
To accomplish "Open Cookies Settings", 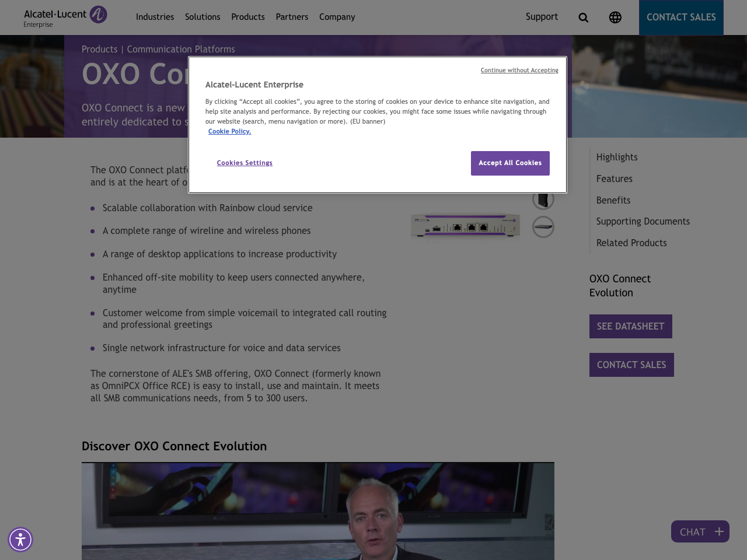I will [245, 162].
